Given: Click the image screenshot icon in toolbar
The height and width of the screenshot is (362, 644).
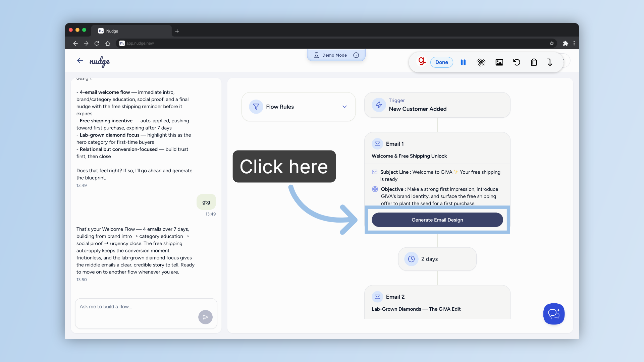Looking at the screenshot, I should (x=499, y=62).
